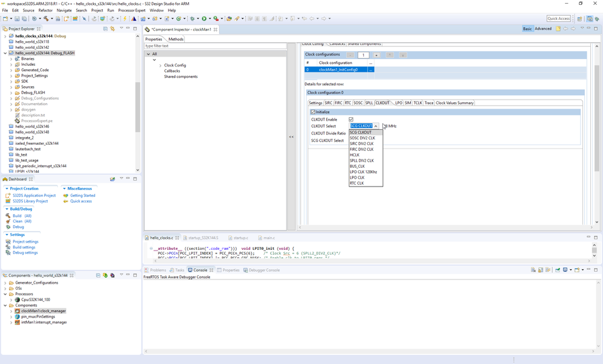Click the Run Last Tool icon
This screenshot has height=364, width=603.
pos(216,19)
